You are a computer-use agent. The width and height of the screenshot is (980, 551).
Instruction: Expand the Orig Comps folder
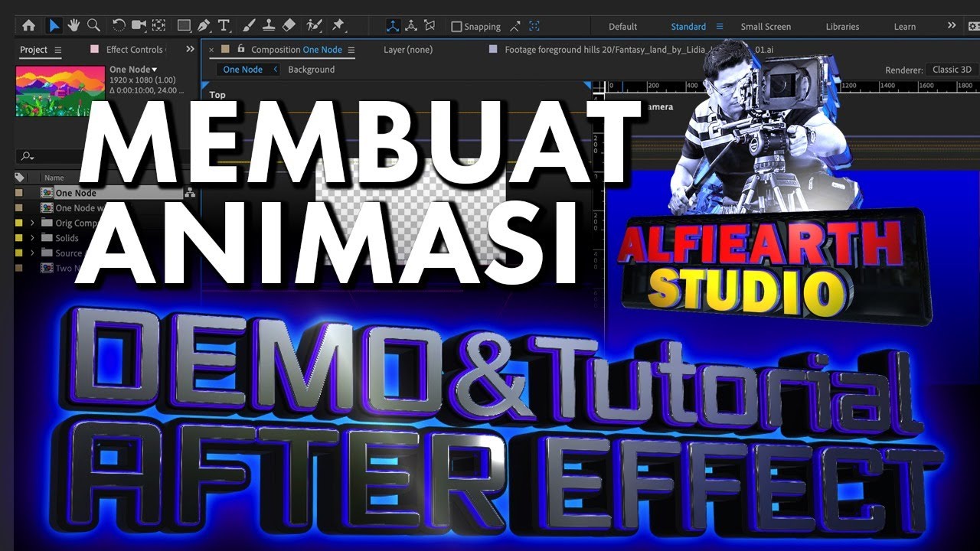(32, 223)
